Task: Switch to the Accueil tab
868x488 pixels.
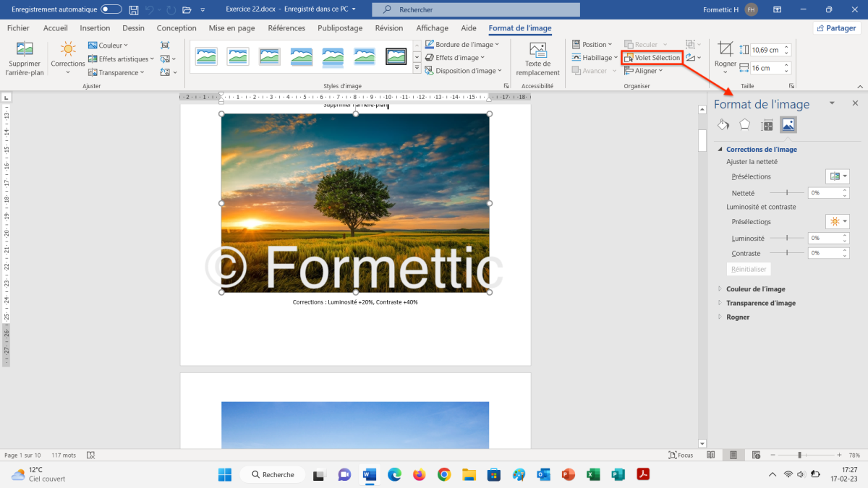Action: point(56,28)
